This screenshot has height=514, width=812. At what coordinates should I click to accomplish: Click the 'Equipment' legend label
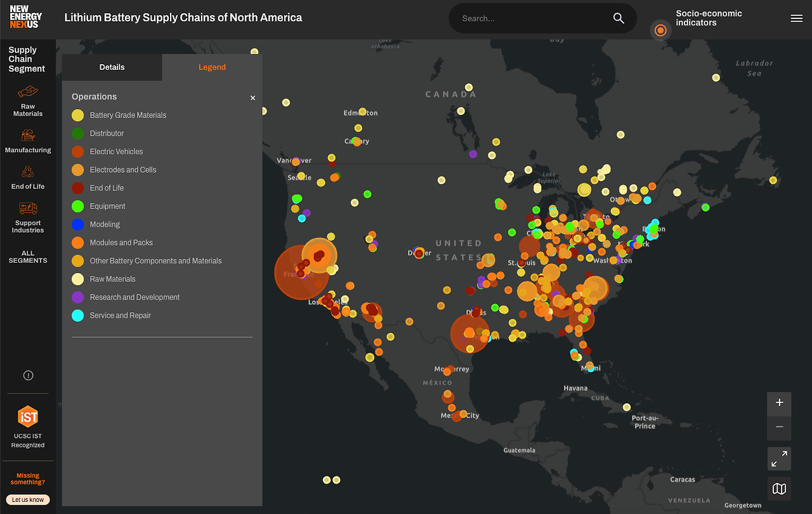[108, 206]
